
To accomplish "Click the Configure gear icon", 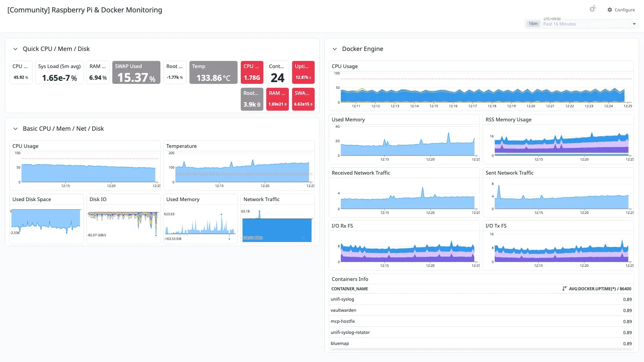I will [x=610, y=10].
